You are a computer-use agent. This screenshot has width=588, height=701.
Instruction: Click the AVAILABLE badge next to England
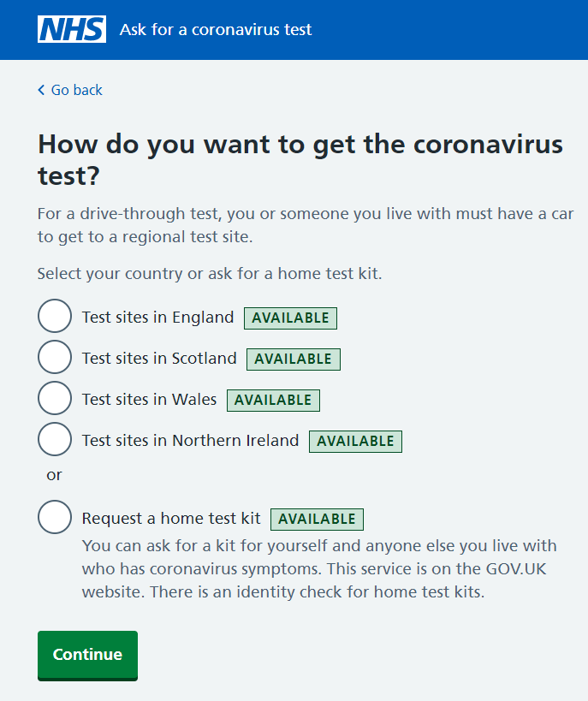(290, 318)
